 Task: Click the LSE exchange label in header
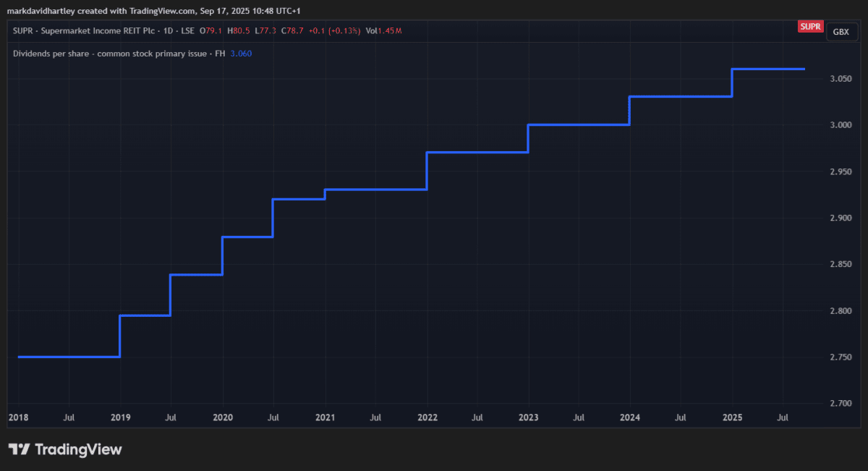point(187,30)
